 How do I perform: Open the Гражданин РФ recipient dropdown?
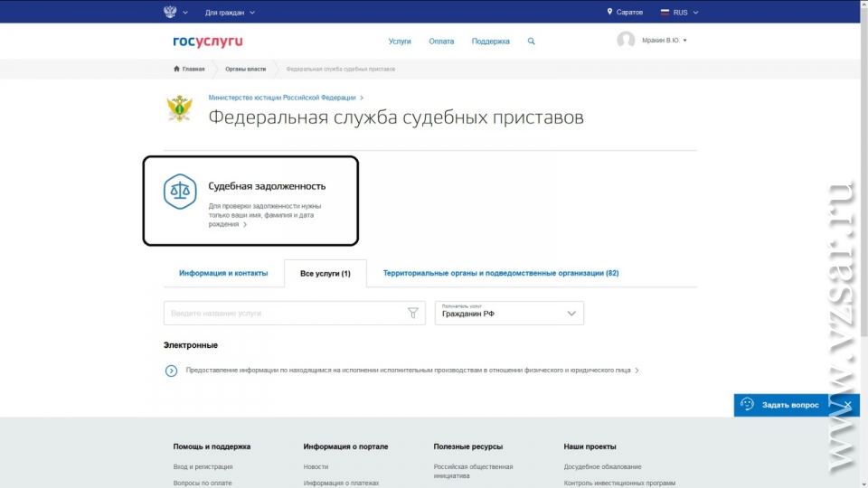pyautogui.click(x=509, y=314)
